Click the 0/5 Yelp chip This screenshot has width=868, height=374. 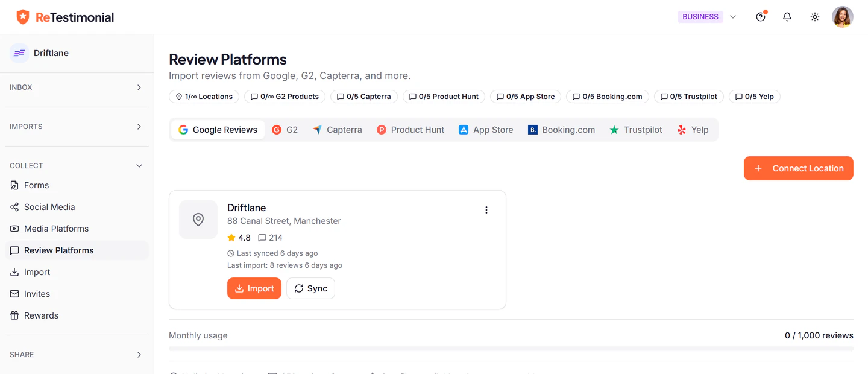(x=755, y=97)
